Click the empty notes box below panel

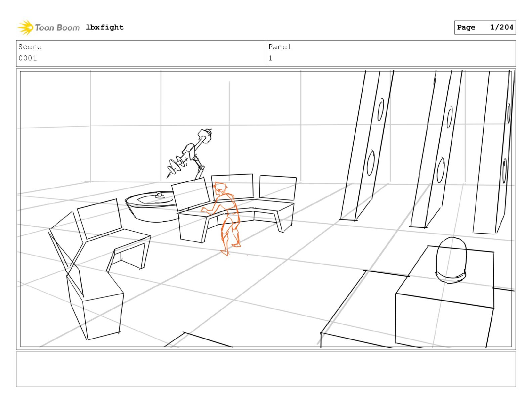click(x=266, y=369)
